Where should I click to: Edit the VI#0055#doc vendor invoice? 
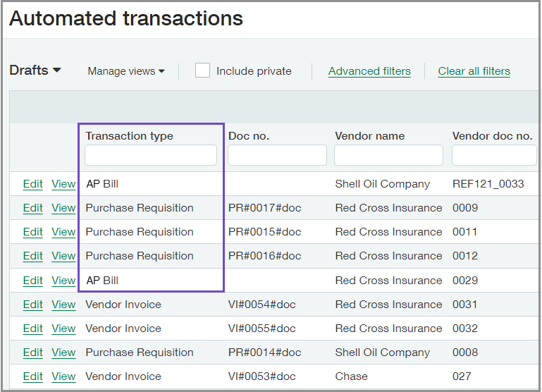33,329
